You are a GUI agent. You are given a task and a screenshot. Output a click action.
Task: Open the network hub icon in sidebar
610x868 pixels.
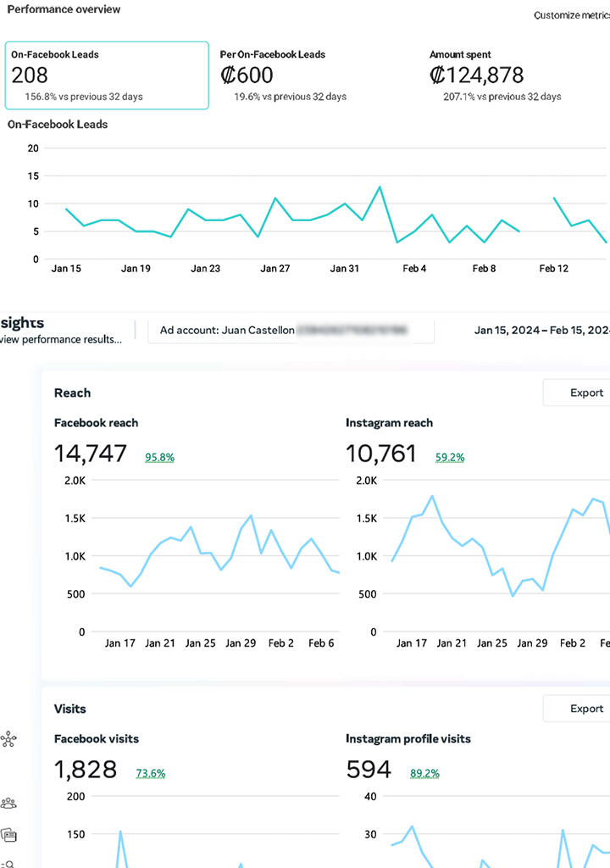(10, 740)
